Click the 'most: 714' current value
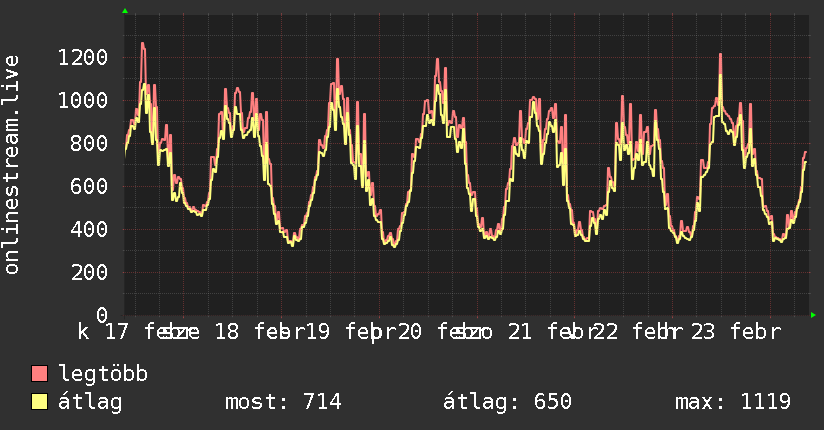The width and height of the screenshot is (824, 430). [283, 403]
